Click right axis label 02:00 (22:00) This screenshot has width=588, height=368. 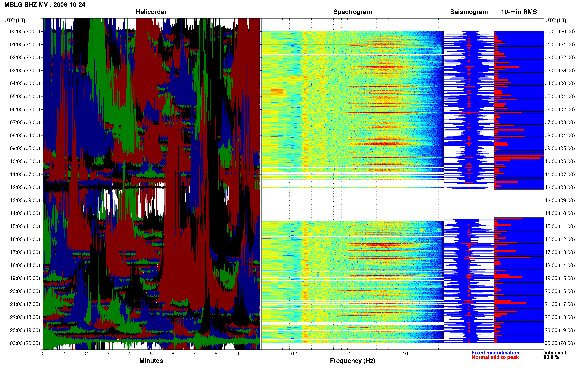tap(560, 57)
